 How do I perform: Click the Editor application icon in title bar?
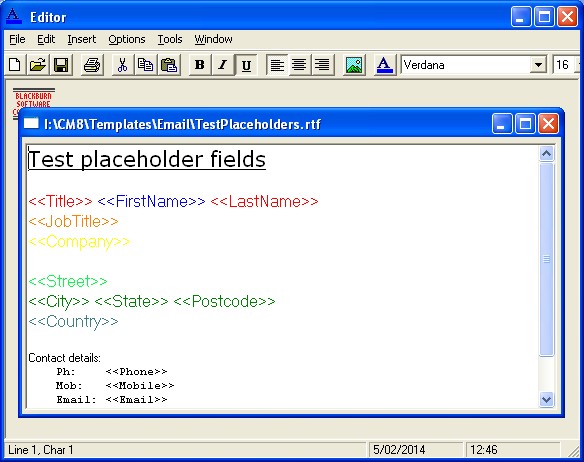[14, 17]
